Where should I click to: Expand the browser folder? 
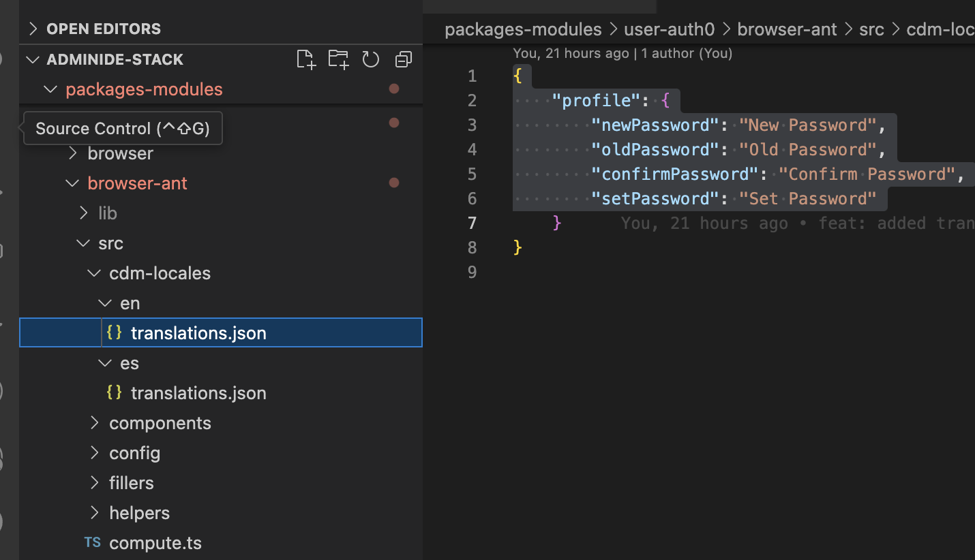(73, 153)
